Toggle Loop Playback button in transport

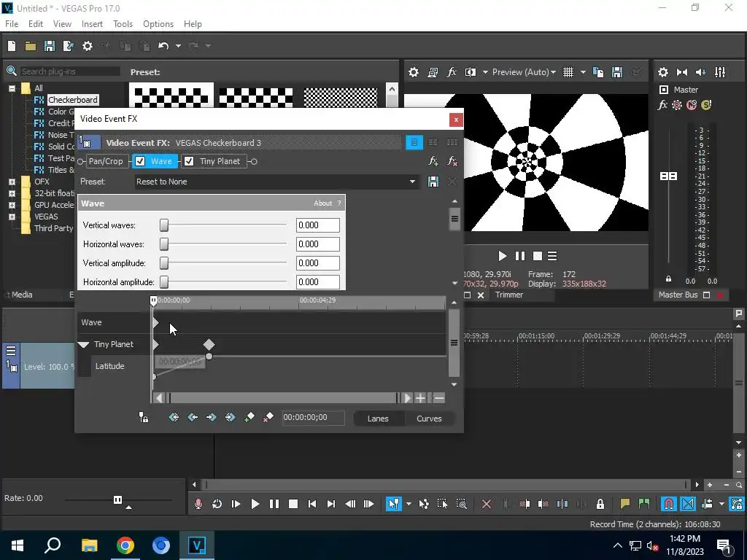(x=217, y=504)
